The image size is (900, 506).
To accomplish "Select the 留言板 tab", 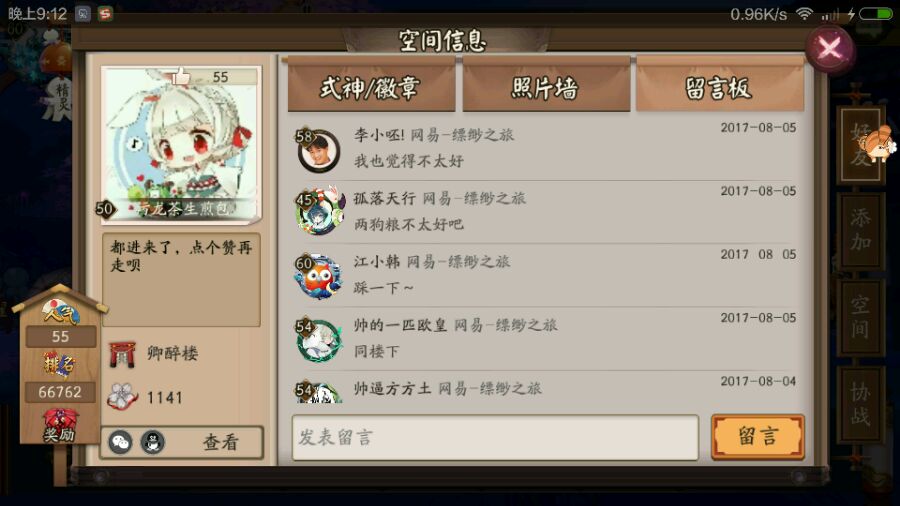I will (x=720, y=88).
